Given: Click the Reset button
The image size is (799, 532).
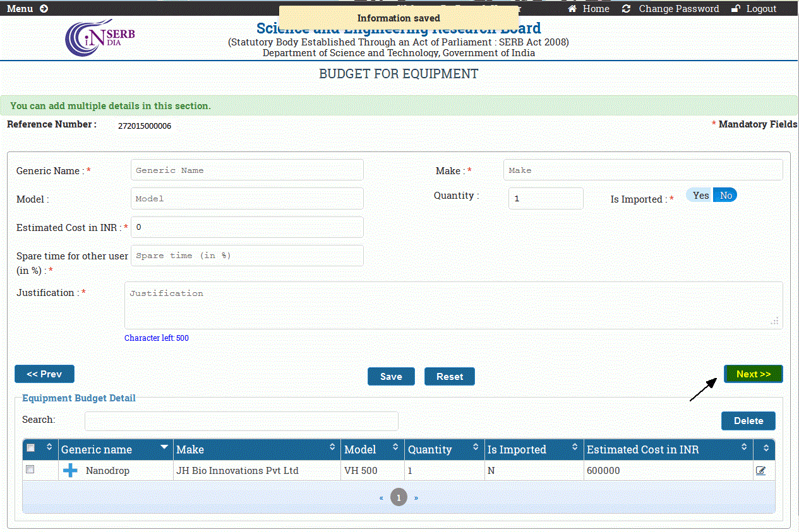Looking at the screenshot, I should coord(449,377).
